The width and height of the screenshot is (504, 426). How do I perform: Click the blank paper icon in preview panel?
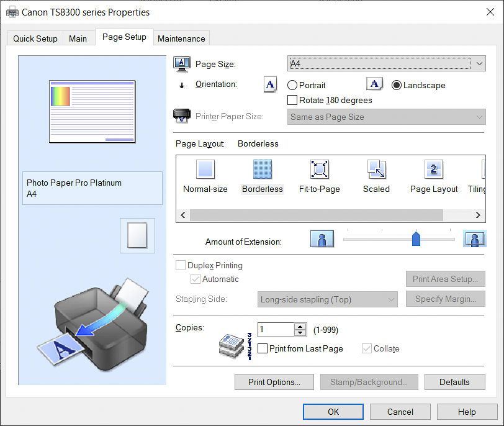137,235
